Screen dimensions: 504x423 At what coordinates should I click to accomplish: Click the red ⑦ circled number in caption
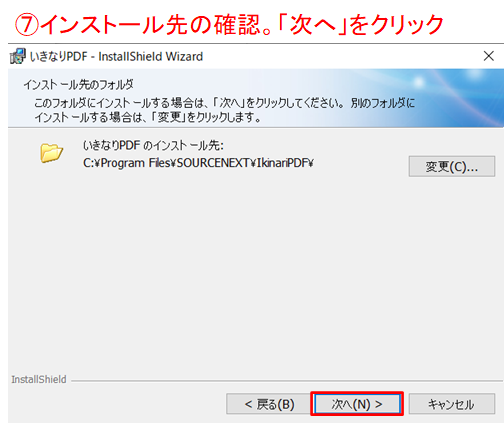click(x=27, y=25)
